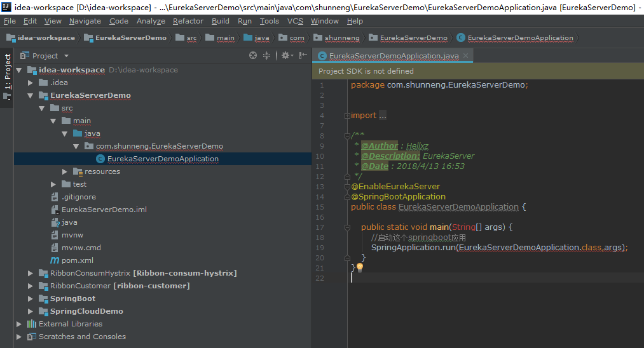644x348 pixels.
Task: Toggle the 1: Project side tool window button
Action: pos(7,70)
